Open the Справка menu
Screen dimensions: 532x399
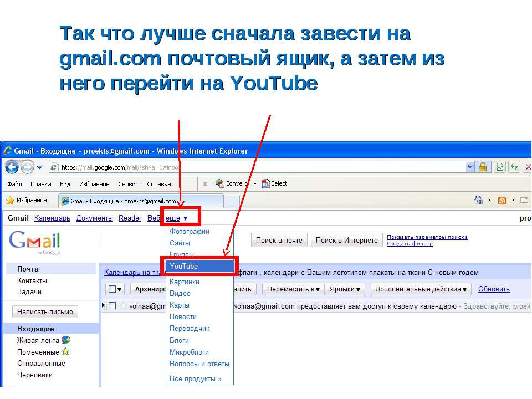(x=159, y=184)
